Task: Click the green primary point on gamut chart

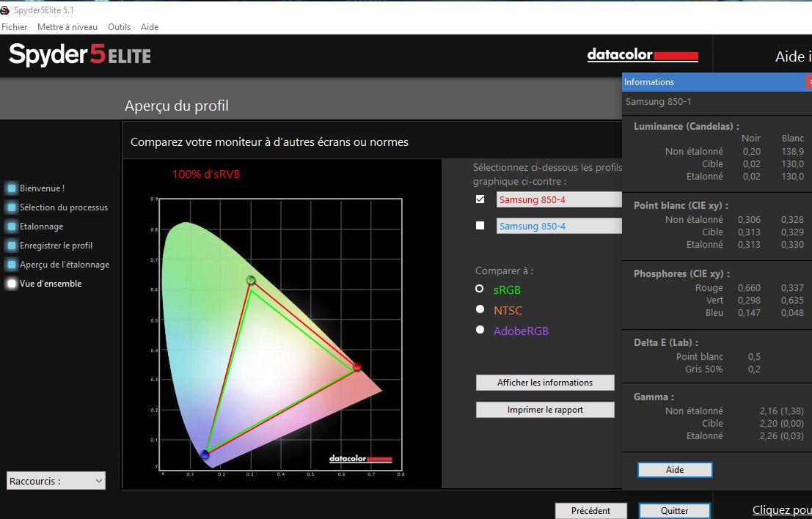Action: (251, 280)
